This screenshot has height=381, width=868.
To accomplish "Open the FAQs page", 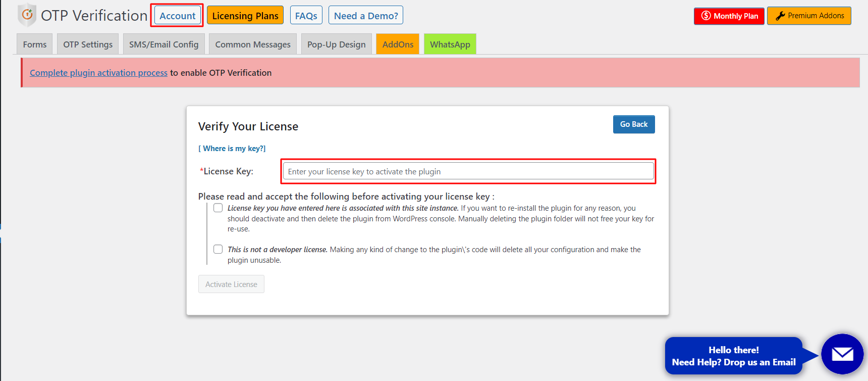I will 306,16.
